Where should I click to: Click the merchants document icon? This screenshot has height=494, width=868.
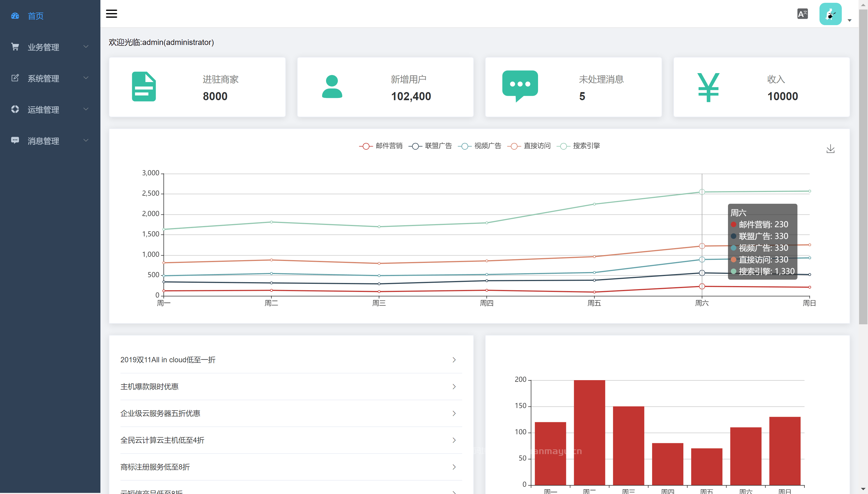[144, 87]
